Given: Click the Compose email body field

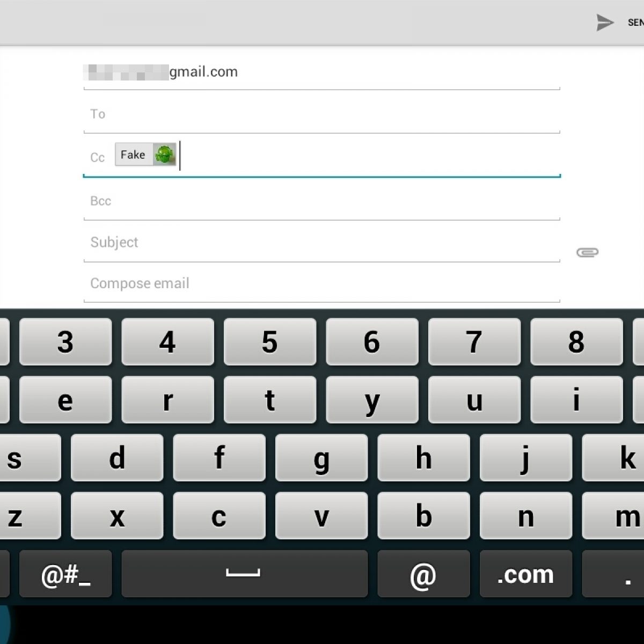Looking at the screenshot, I should 322,283.
